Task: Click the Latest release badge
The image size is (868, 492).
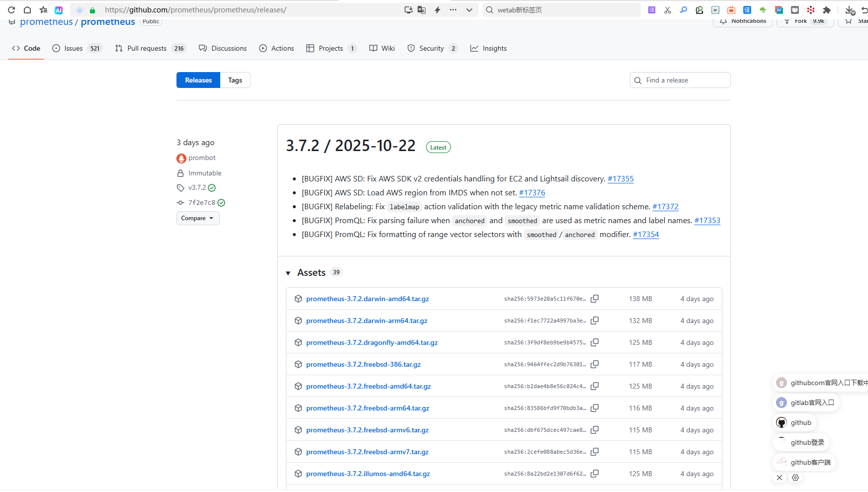Action: [x=438, y=147]
